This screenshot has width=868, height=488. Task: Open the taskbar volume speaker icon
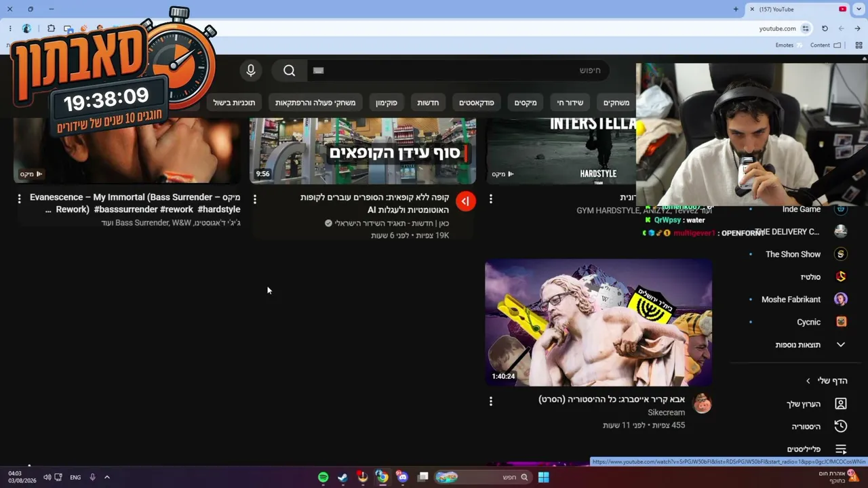click(x=47, y=477)
